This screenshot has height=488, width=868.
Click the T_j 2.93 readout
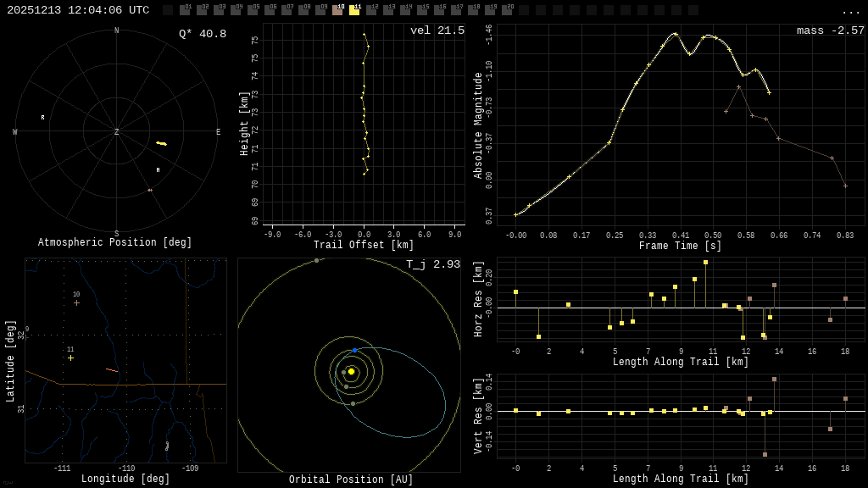point(433,264)
